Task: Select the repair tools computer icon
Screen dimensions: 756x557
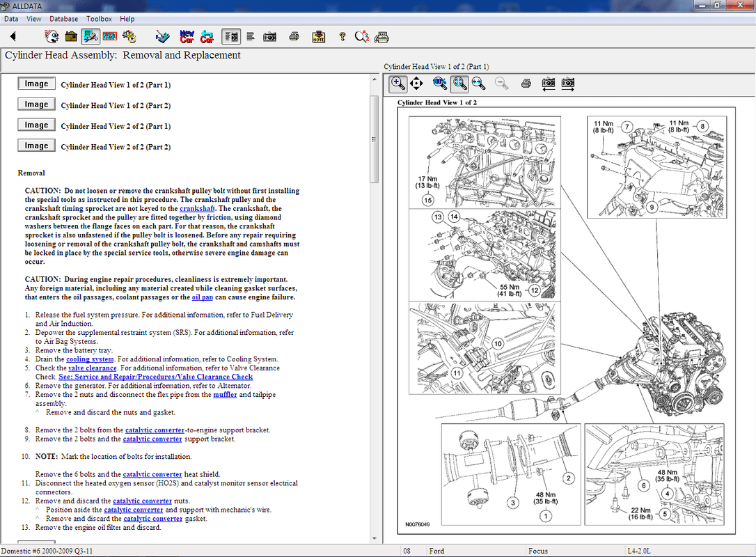Action: [x=90, y=37]
